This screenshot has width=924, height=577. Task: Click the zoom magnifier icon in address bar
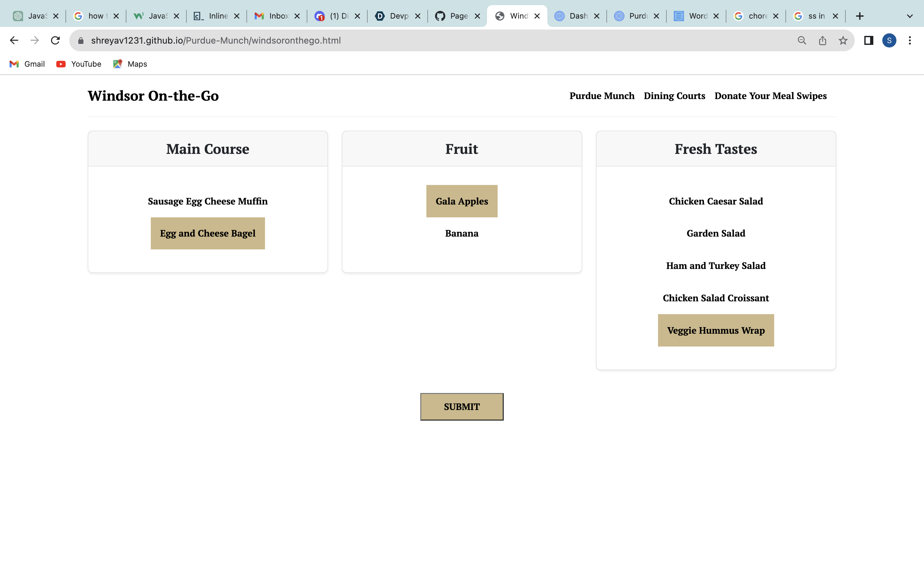(x=802, y=40)
